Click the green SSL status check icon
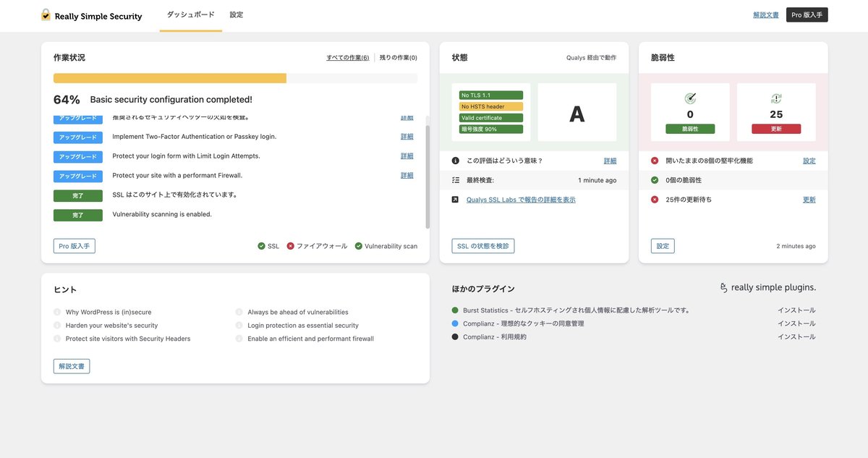 point(262,246)
